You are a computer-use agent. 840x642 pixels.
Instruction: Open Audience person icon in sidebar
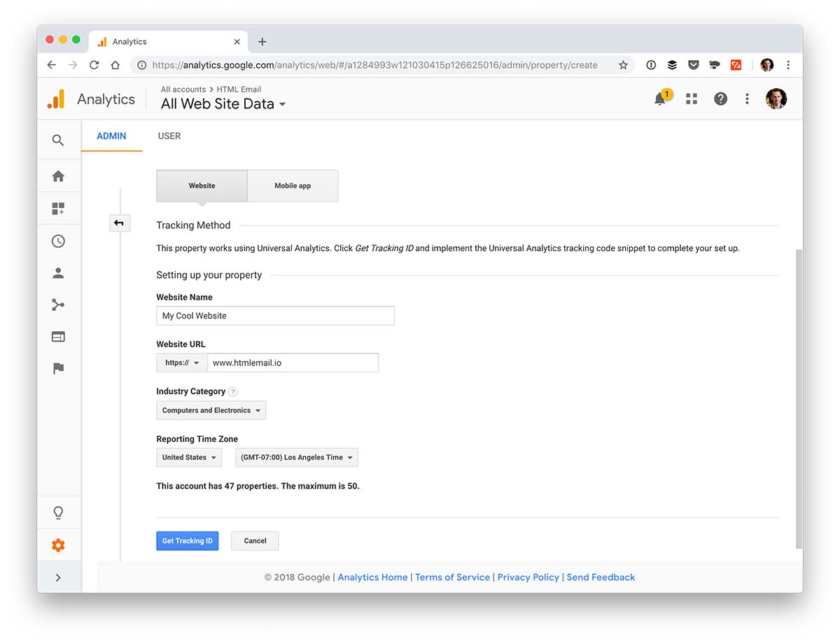58,273
